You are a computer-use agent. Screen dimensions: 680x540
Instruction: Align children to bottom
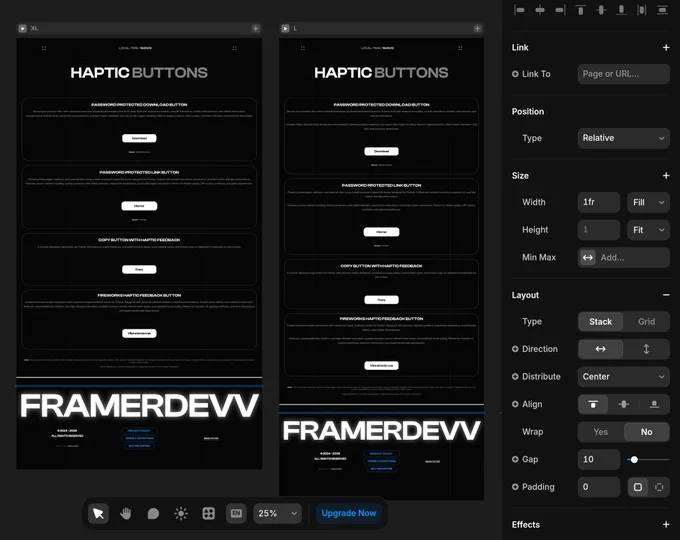[x=654, y=404]
